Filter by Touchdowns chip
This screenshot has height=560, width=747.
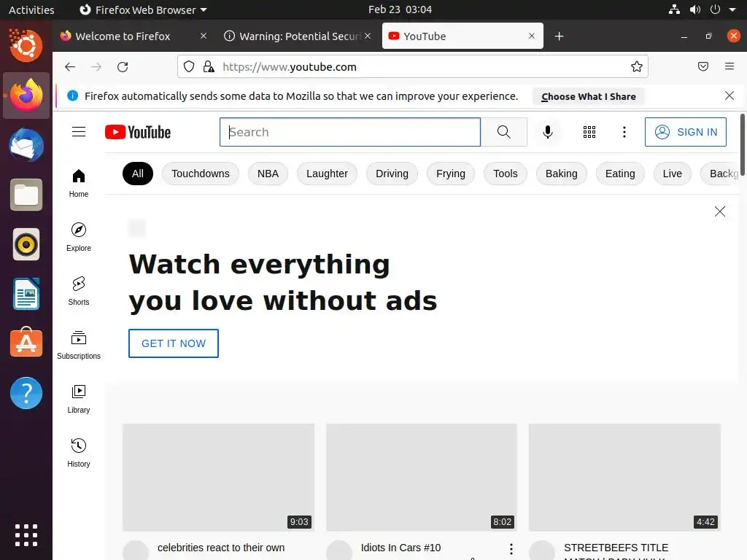point(201,174)
